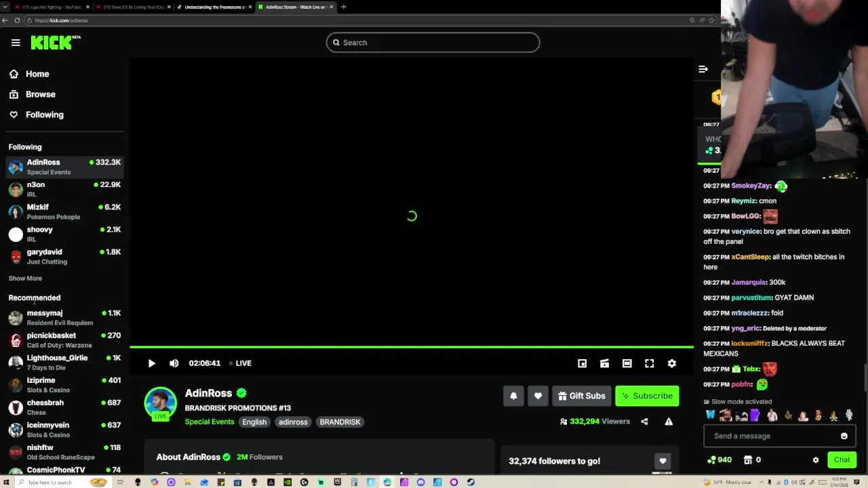Open a new browser tab
This screenshot has height=488, width=868.
pyautogui.click(x=344, y=7)
